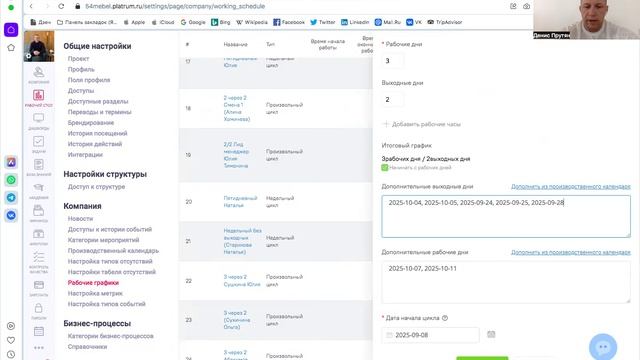This screenshot has height=360, width=640.
Task: Click the Дополнительные выходные дни text area
Action: pyautogui.click(x=506, y=216)
